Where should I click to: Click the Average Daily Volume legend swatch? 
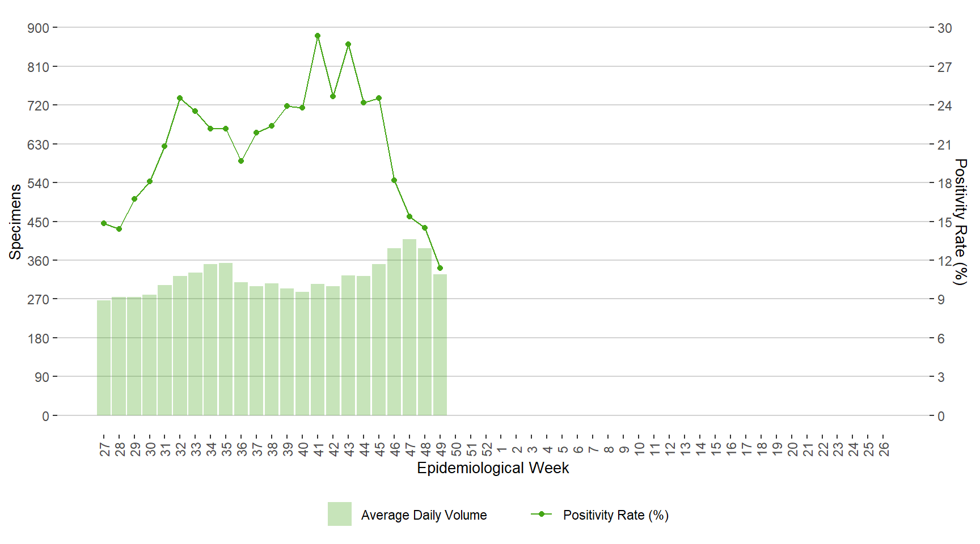tap(339, 514)
